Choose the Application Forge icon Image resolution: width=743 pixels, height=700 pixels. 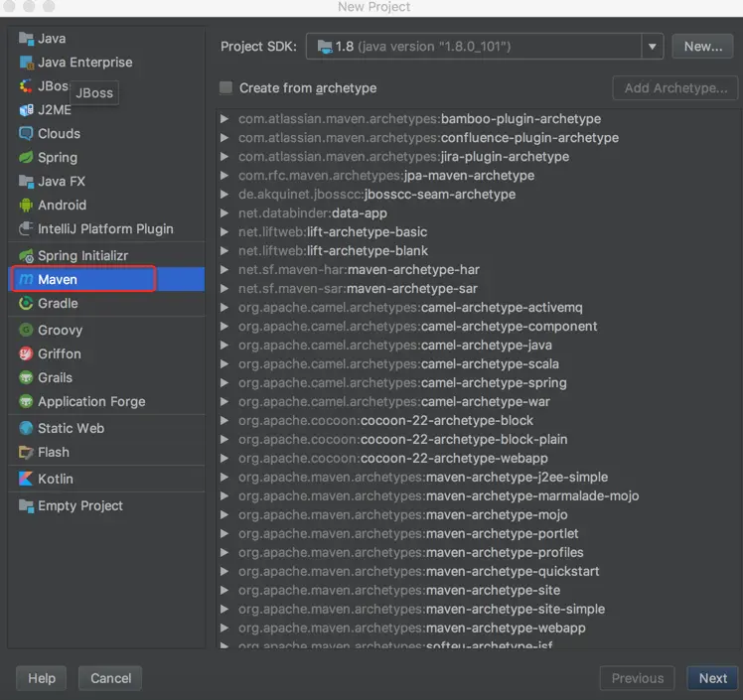pyautogui.click(x=26, y=401)
